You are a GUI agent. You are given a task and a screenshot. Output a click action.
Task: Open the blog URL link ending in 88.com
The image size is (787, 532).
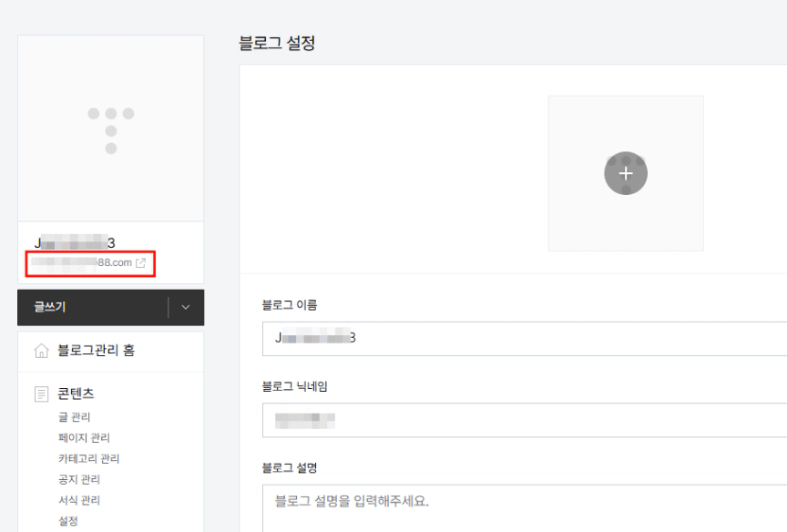(82, 263)
